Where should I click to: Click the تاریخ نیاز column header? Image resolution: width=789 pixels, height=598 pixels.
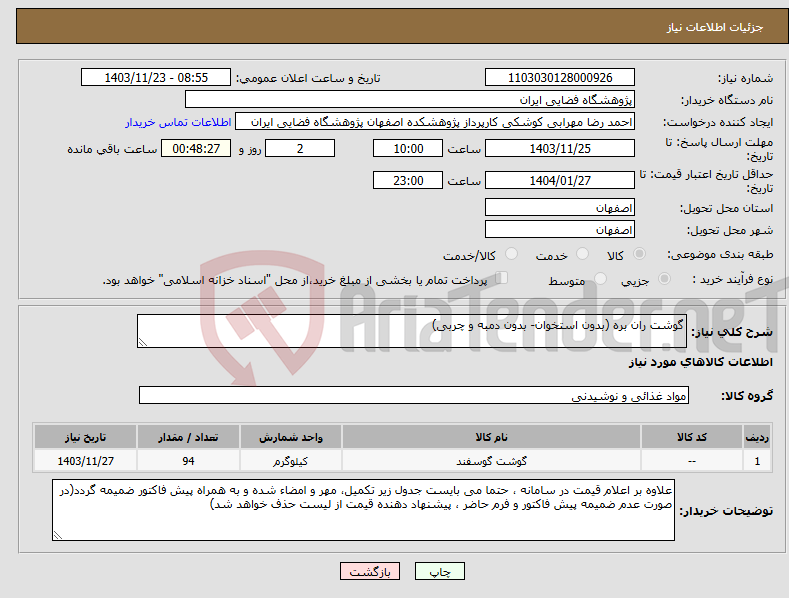coord(86,437)
